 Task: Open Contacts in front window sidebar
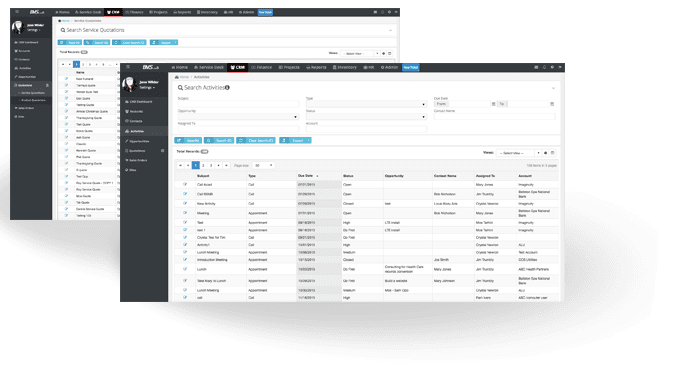(x=135, y=121)
